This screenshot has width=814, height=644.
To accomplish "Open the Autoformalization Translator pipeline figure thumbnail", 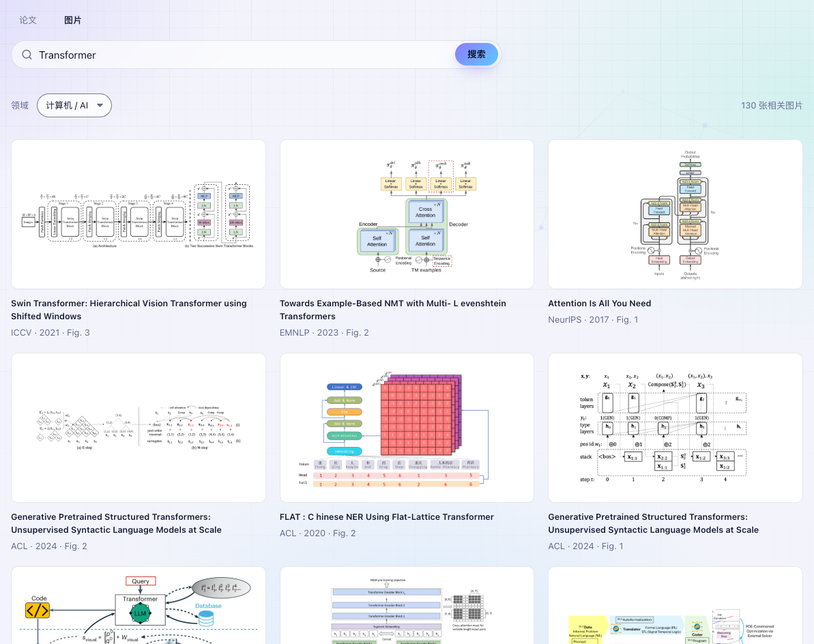I will point(675,606).
